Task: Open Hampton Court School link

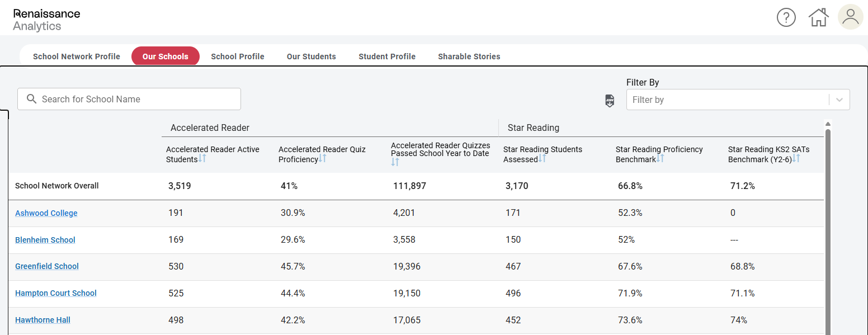Action: tap(56, 293)
